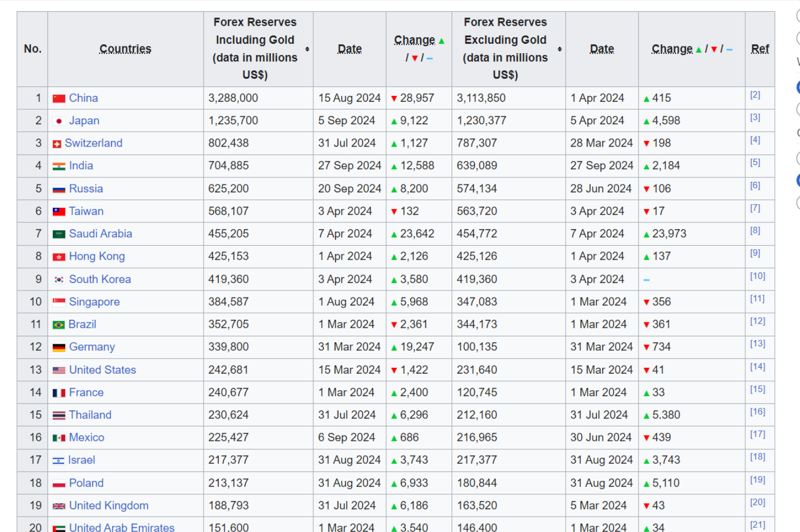Click the India flag icon

click(x=59, y=166)
